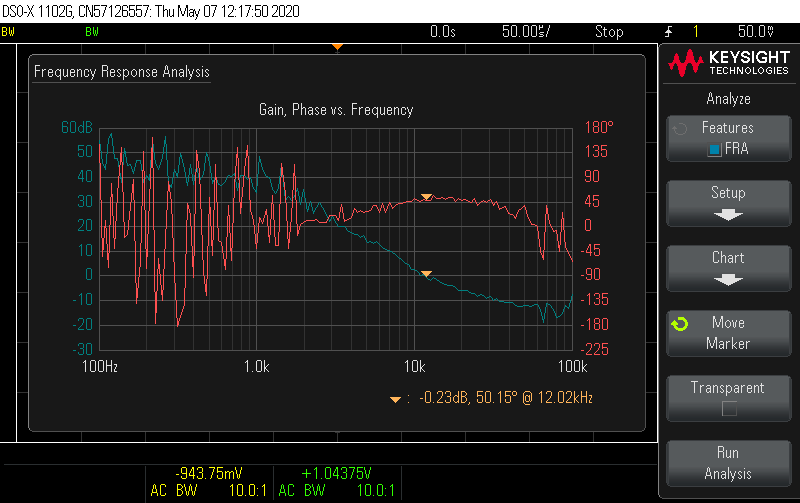The height and width of the screenshot is (503, 800).
Task: Click the Frequency Response Analysis title
Action: (121, 71)
